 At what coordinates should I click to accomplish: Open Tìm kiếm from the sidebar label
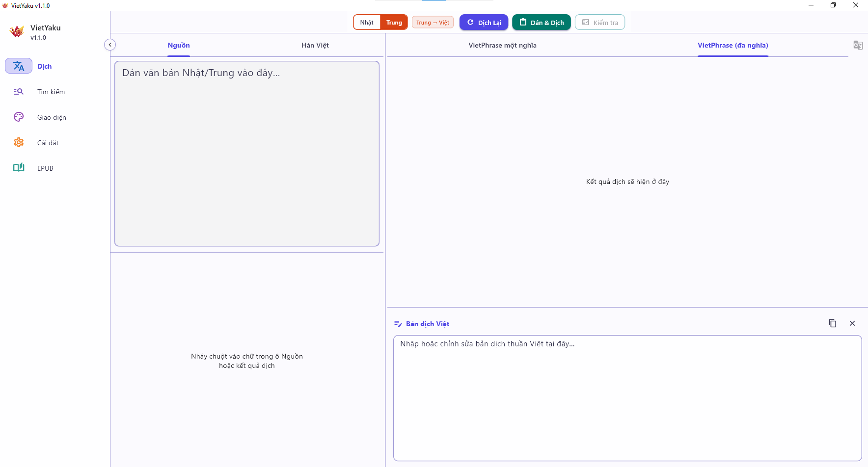click(51, 92)
